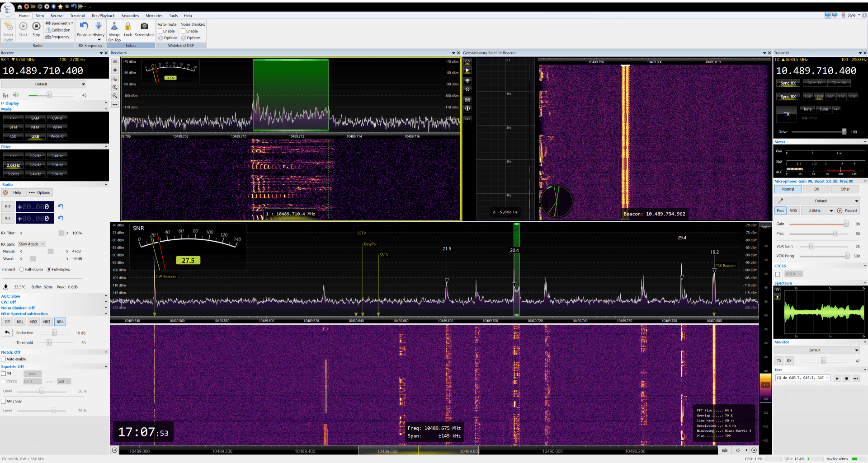Screen dimensions: 868x463
Task: Open the Bandwidth dropdown in the ribbon
Action: tap(60, 23)
